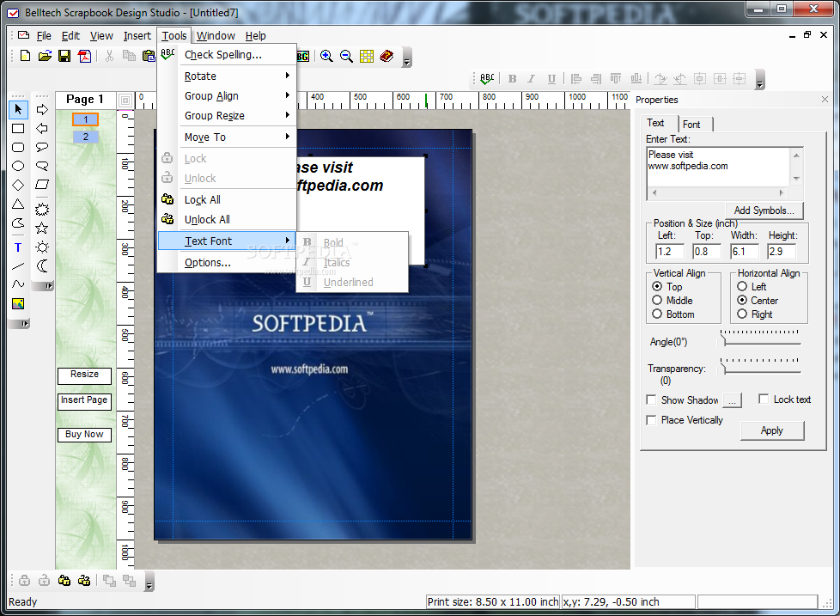Enable the Show Shadow checkbox

pyautogui.click(x=651, y=400)
